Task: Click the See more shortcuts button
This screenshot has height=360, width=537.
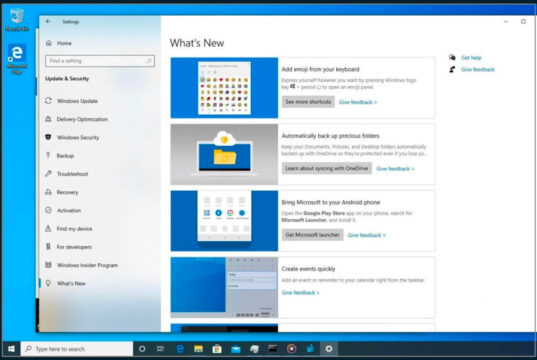Action: pyautogui.click(x=308, y=102)
